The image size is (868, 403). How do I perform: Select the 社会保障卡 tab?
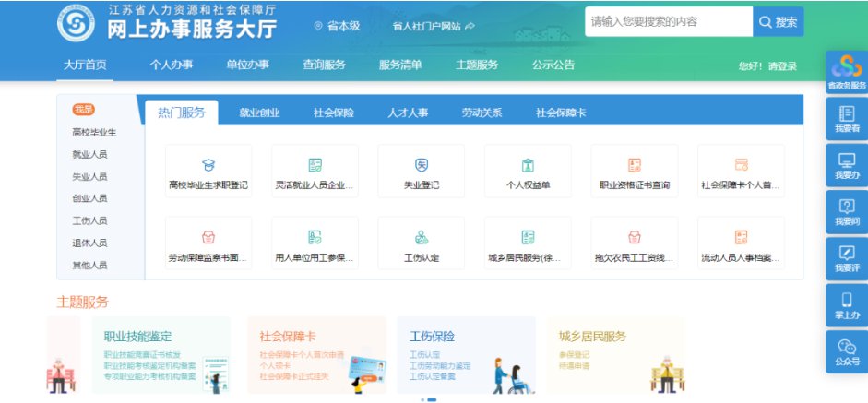[561, 113]
